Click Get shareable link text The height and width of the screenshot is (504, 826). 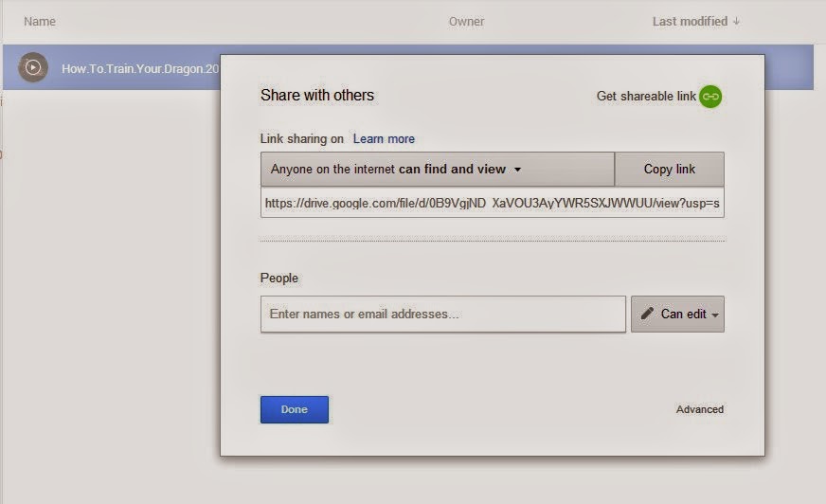click(x=646, y=97)
